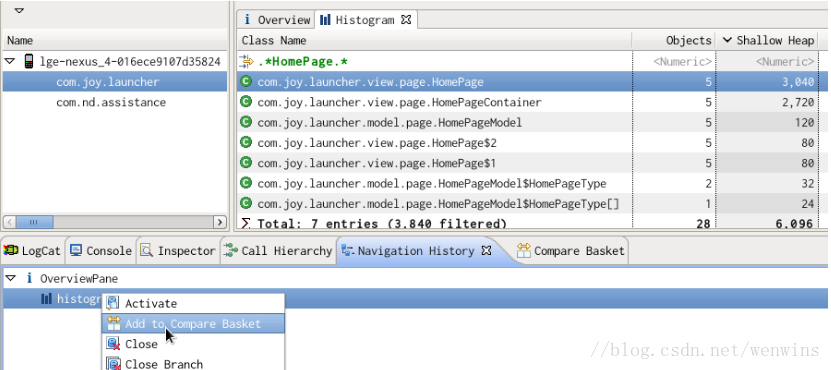Viewport: 831px width, 370px height.
Task: Click the right arrow of devices scrollbar
Action: point(220,222)
